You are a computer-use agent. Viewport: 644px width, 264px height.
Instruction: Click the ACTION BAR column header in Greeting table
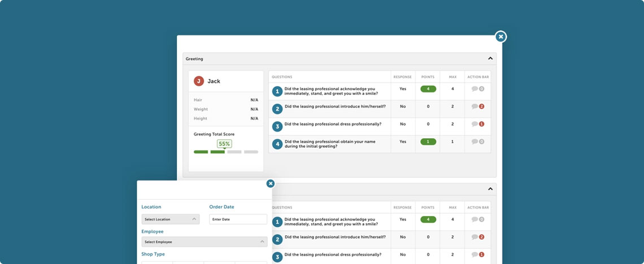pyautogui.click(x=478, y=77)
